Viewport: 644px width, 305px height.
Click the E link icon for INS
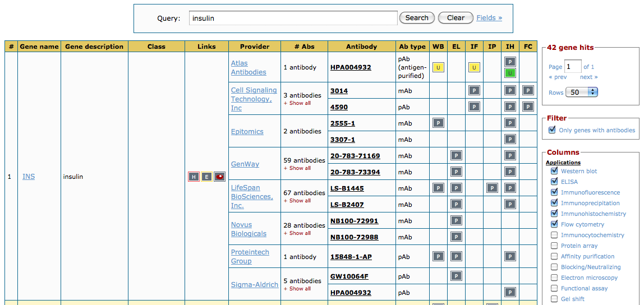(206, 177)
